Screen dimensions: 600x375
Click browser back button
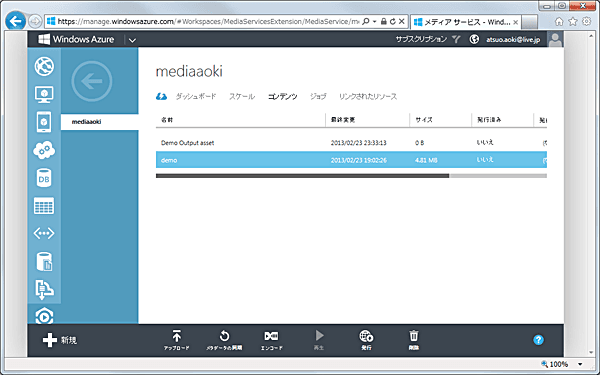[x=16, y=21]
